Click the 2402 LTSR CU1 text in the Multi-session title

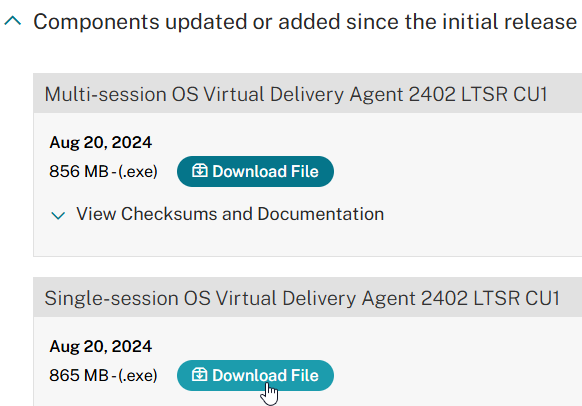point(478,94)
